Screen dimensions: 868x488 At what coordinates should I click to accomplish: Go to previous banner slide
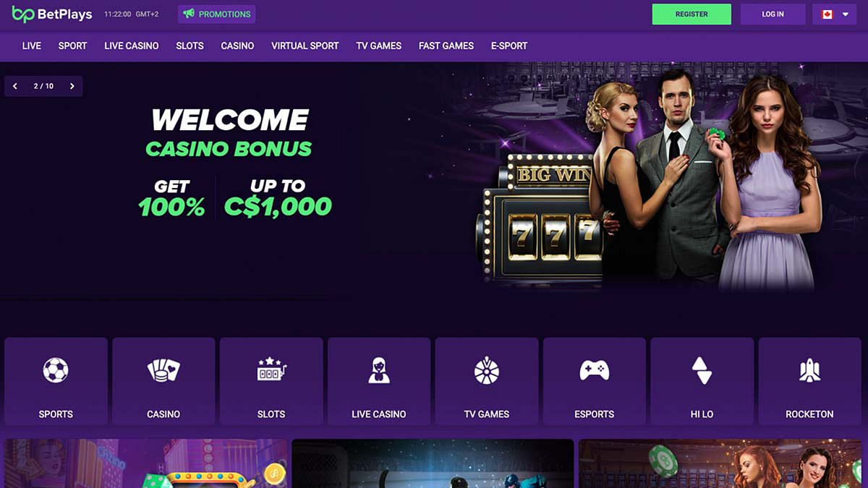(15, 86)
